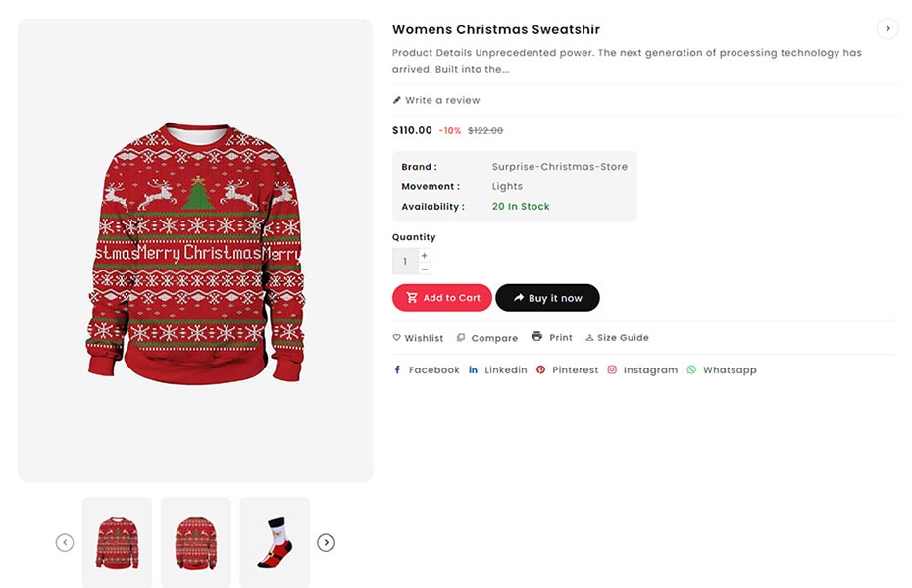Click the Wishlist heart icon
912x588 pixels.
pyautogui.click(x=397, y=338)
